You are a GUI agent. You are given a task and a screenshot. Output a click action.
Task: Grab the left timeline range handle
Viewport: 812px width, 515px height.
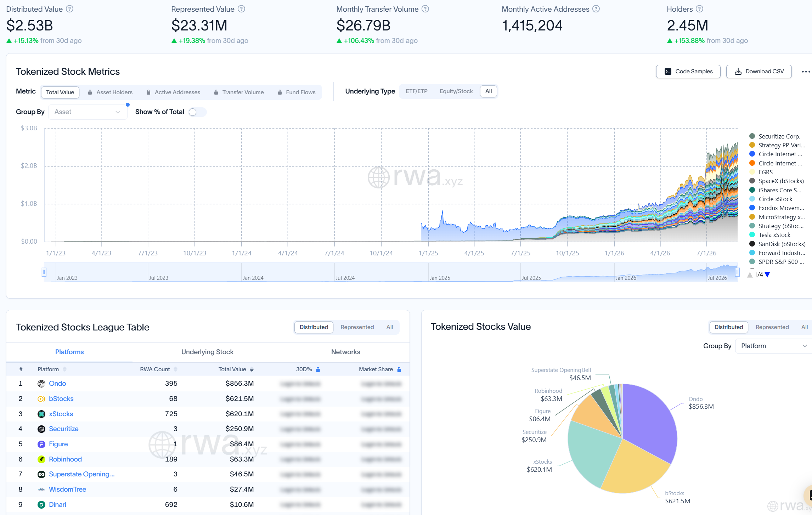pos(44,272)
